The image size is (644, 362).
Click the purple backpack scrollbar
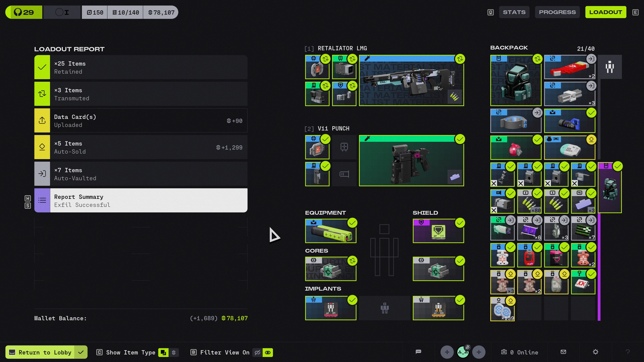599,266
